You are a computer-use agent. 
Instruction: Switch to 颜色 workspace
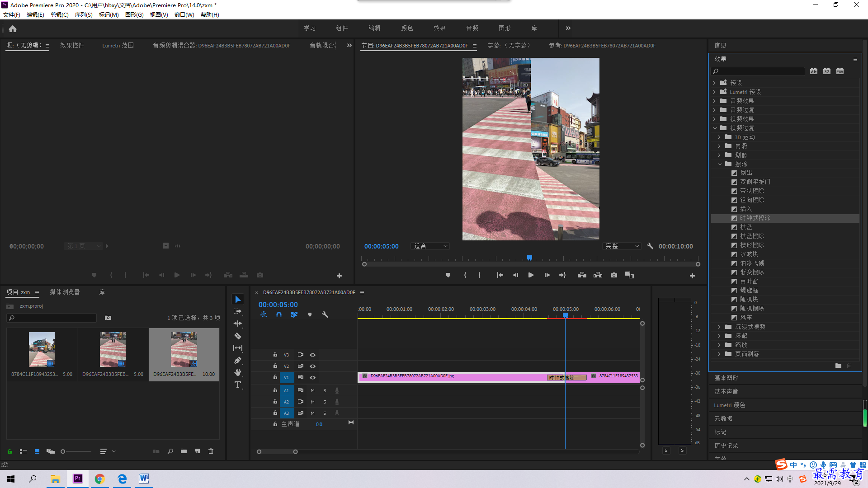[407, 28]
